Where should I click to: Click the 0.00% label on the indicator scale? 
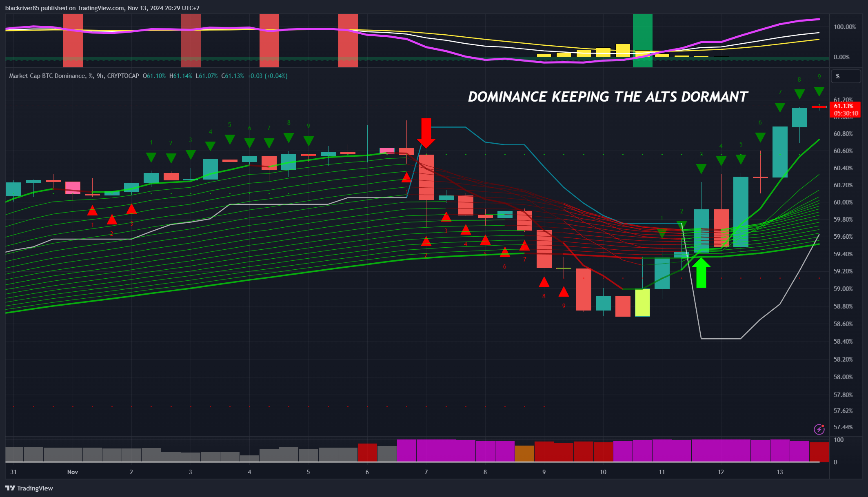click(841, 57)
